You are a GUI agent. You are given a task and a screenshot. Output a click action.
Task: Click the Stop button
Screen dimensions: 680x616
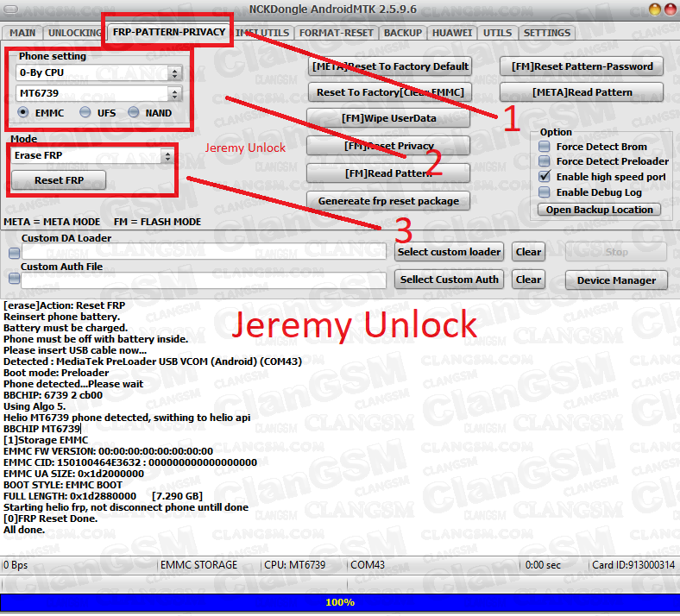point(616,252)
